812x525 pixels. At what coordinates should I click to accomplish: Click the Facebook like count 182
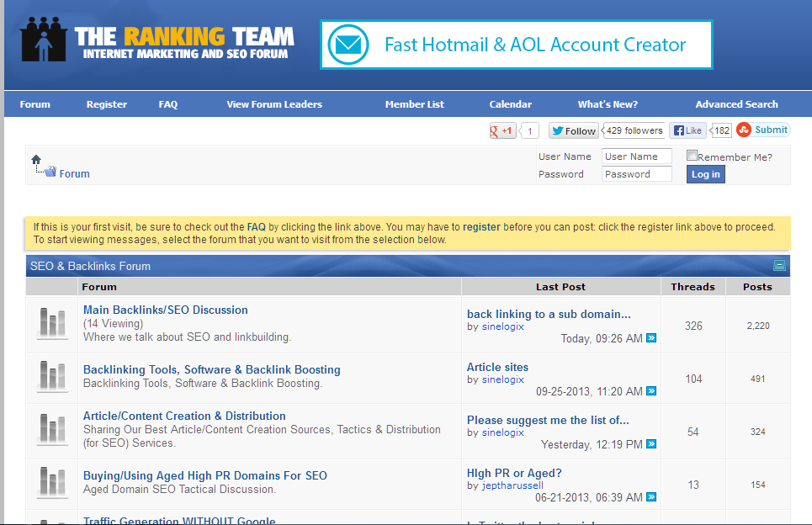point(721,130)
